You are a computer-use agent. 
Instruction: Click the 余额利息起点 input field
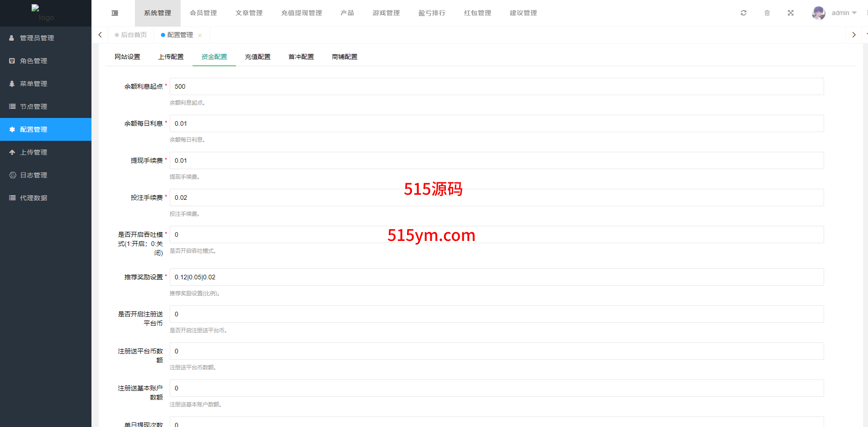point(496,86)
